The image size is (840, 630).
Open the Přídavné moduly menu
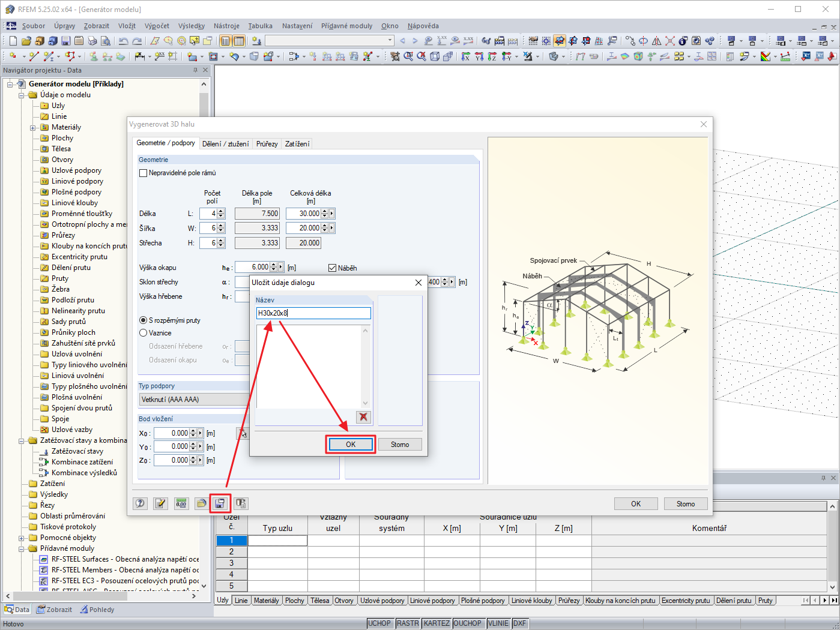pos(346,26)
